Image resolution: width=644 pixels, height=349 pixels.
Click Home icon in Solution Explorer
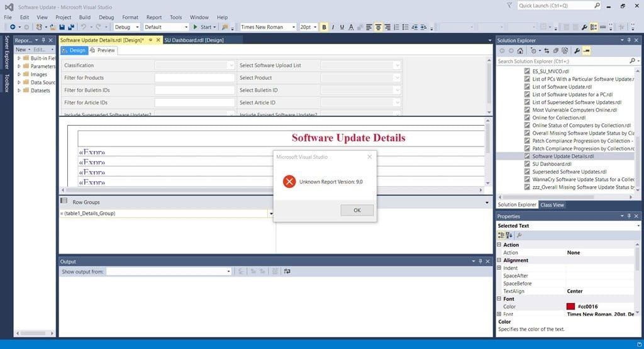[x=520, y=51]
